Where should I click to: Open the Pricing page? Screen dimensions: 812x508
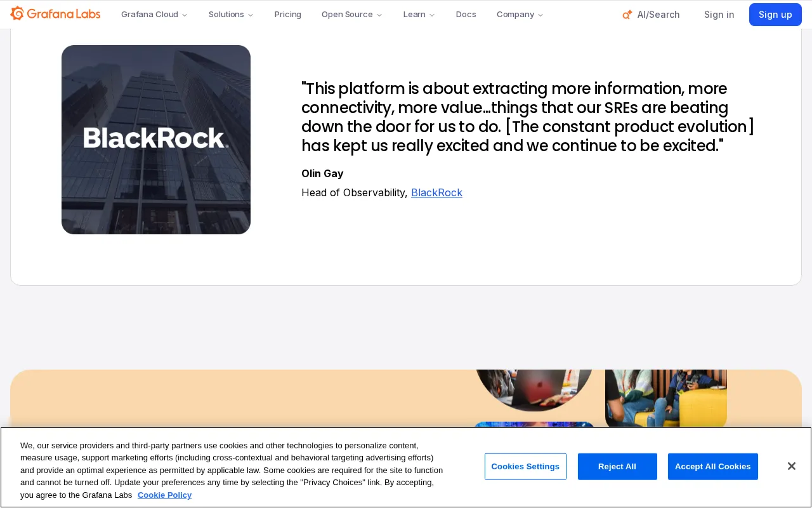point(288,15)
